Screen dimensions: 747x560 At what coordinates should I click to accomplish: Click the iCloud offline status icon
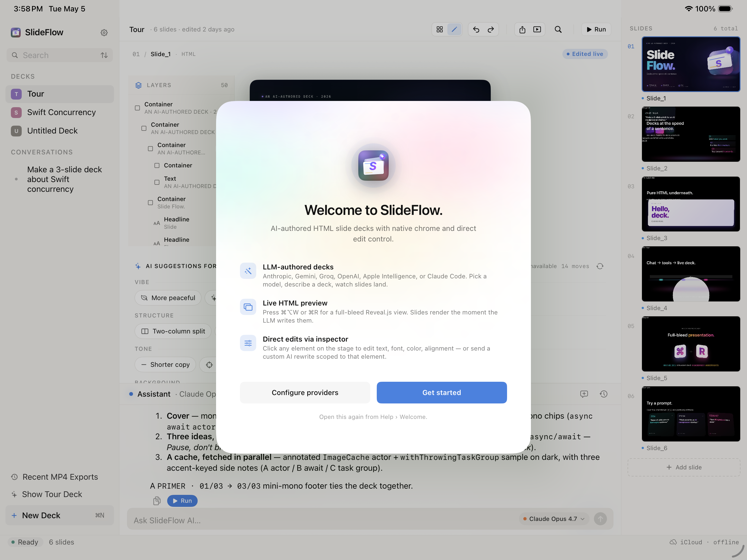(x=673, y=542)
